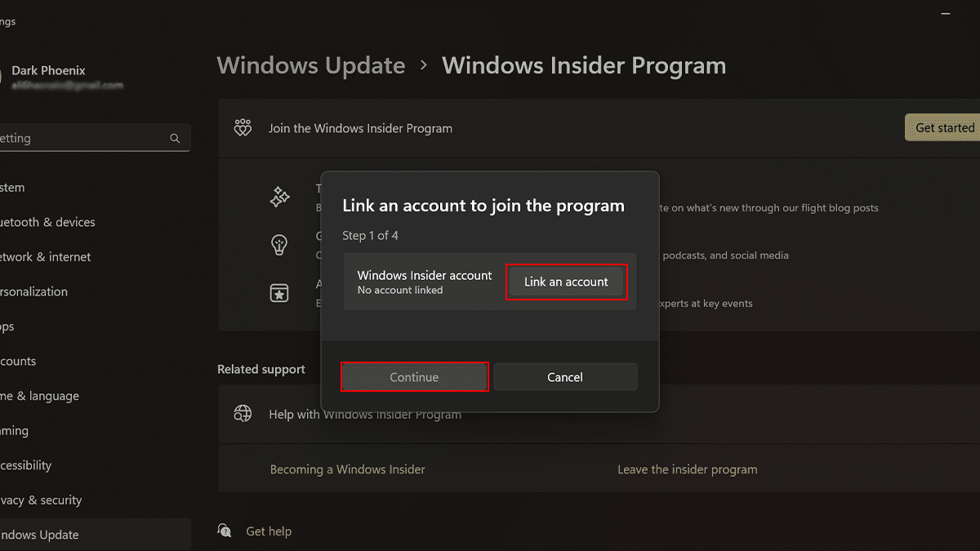Cancel the link account dialog
The image size is (980, 551).
565,377
